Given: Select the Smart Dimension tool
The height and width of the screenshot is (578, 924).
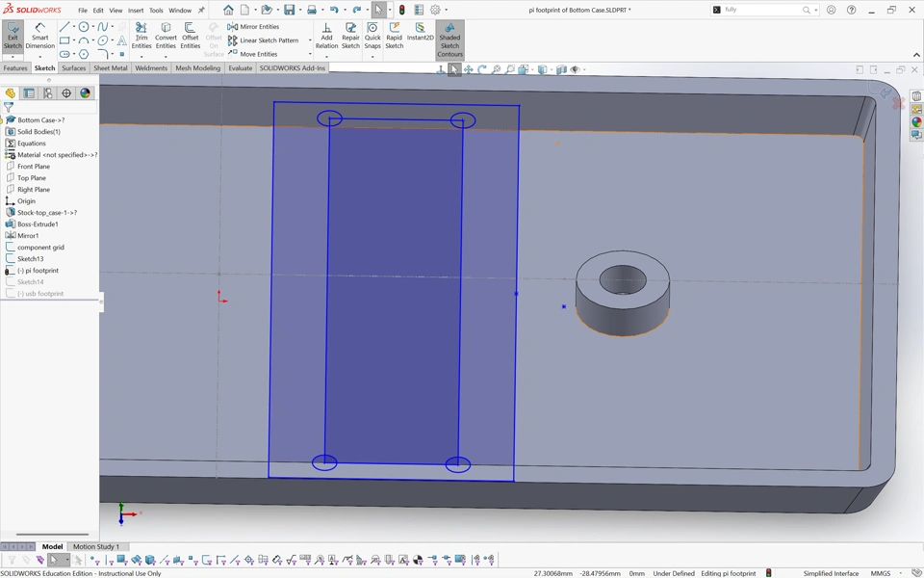Looking at the screenshot, I should point(39,37).
